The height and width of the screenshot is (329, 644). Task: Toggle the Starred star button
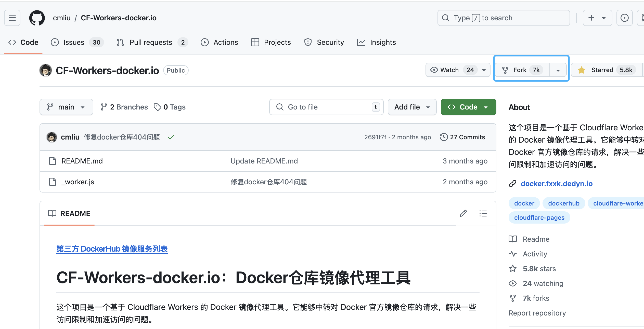607,70
